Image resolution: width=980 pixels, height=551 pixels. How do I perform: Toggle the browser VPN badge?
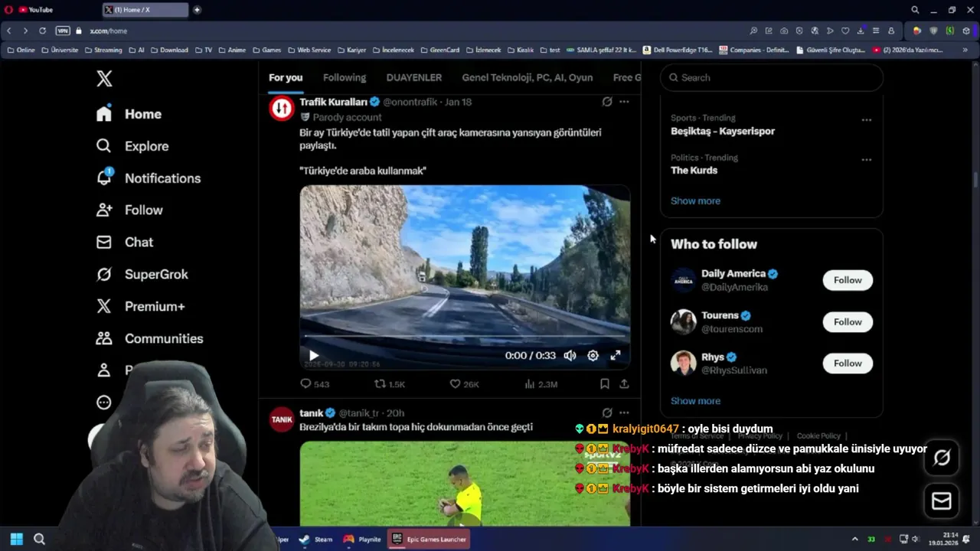click(63, 31)
